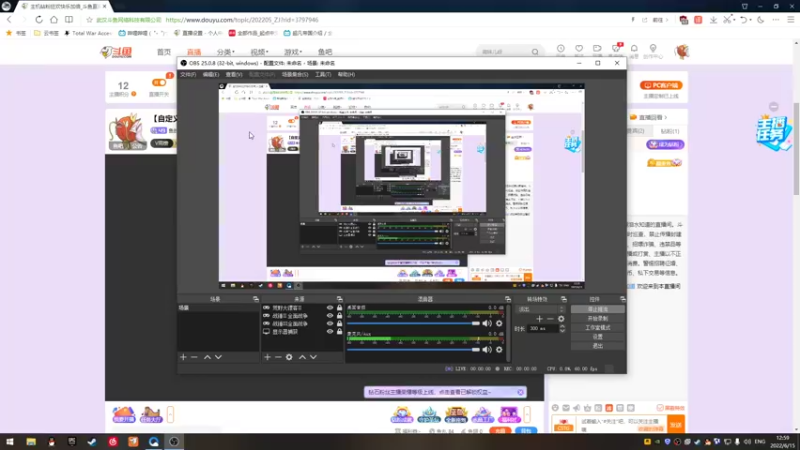Open the 场景集合(S) menu in OBS

pyautogui.click(x=295, y=74)
